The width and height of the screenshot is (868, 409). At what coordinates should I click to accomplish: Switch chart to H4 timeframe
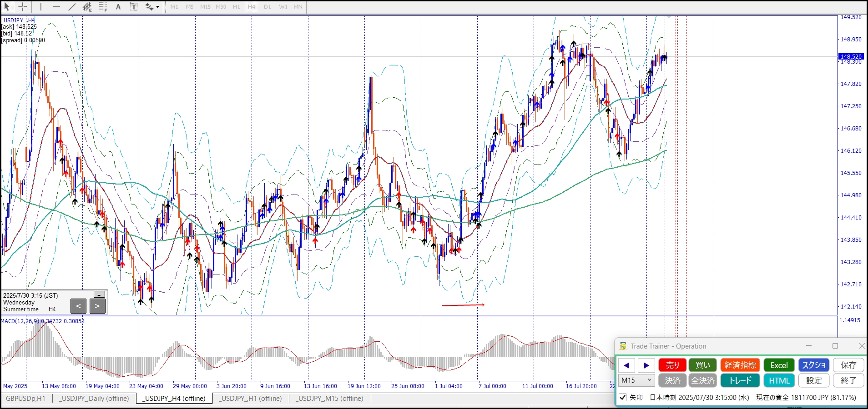click(252, 7)
